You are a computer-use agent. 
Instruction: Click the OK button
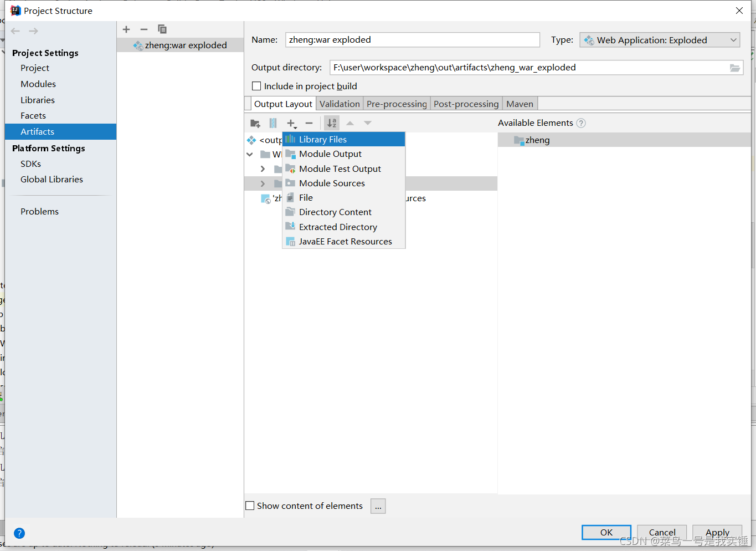[x=606, y=532]
